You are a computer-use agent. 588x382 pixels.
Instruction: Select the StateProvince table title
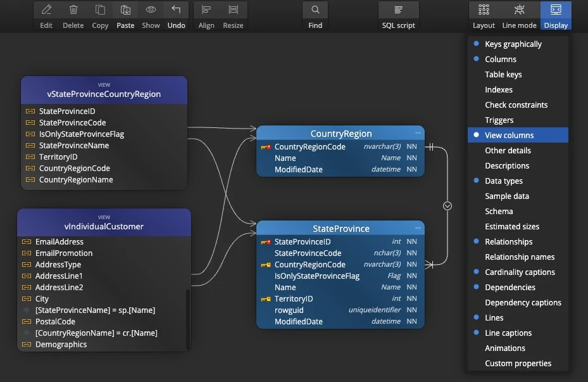point(341,228)
